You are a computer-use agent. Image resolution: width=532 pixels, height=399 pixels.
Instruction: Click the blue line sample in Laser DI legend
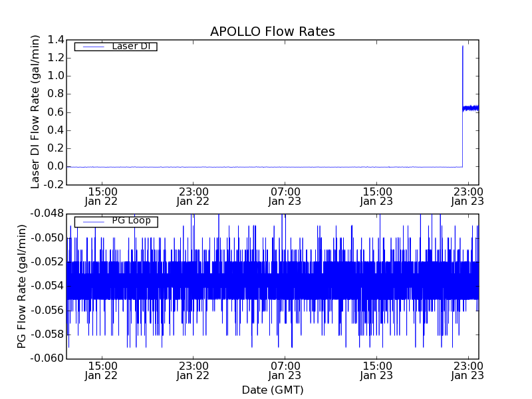(x=92, y=47)
